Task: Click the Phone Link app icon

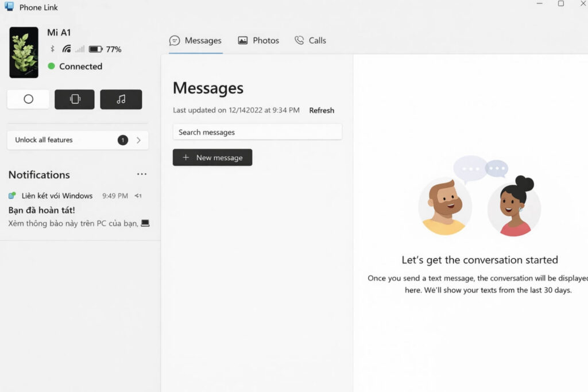Action: pos(9,7)
